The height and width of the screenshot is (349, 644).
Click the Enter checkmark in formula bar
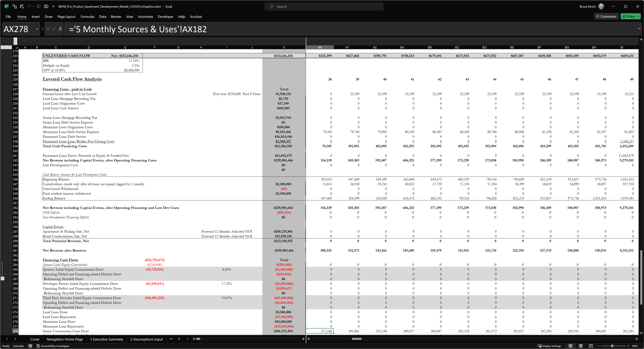coord(54,29)
